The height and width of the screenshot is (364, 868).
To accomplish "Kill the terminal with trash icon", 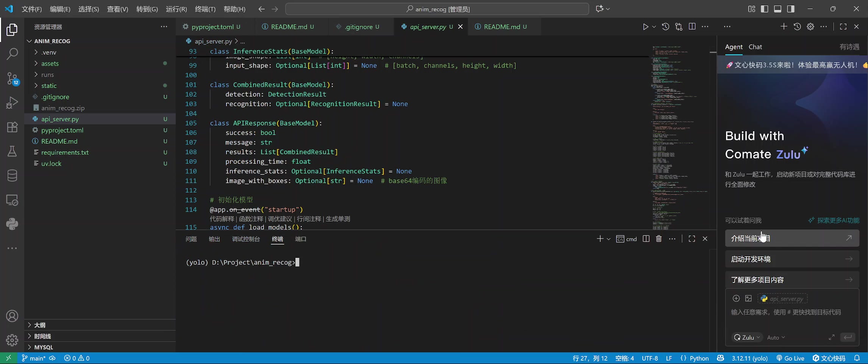I will tap(659, 239).
